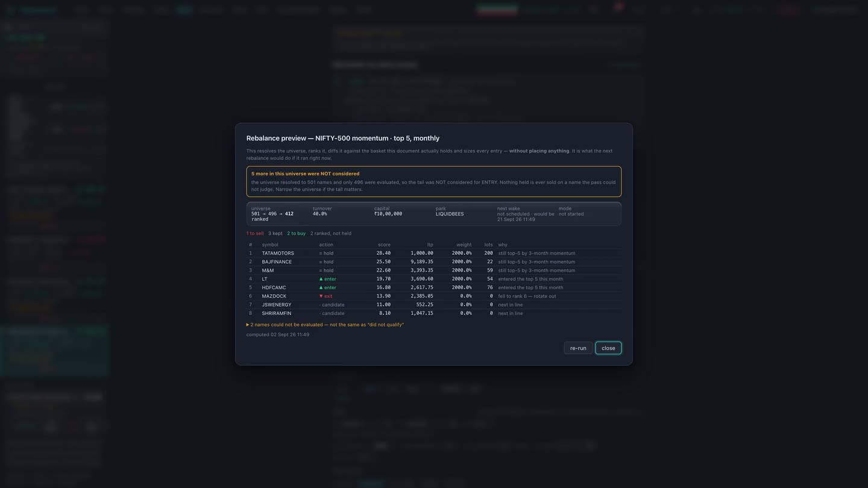Click the 'candidate' action in the SHRIRAMFIN row

click(x=332, y=313)
